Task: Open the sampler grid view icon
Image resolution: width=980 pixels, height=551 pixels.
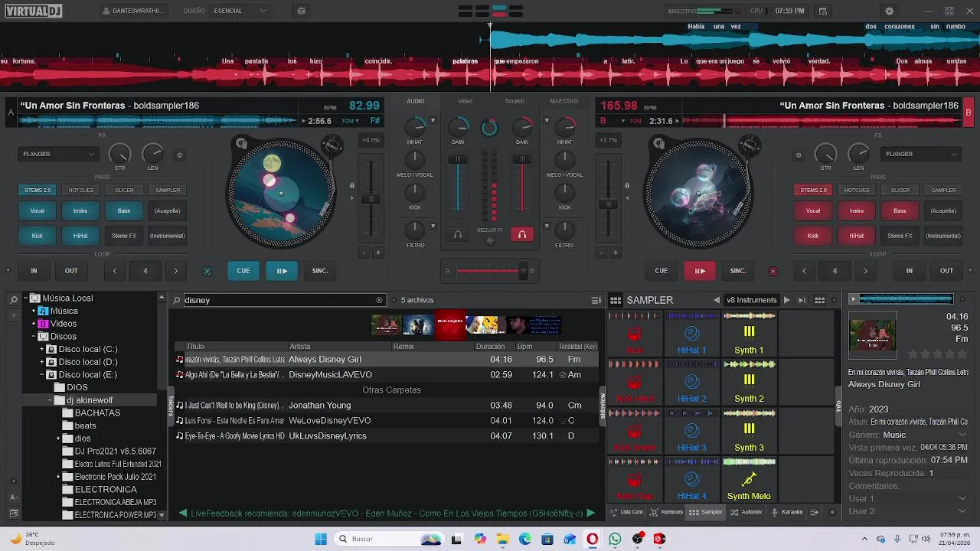Action: tap(819, 300)
